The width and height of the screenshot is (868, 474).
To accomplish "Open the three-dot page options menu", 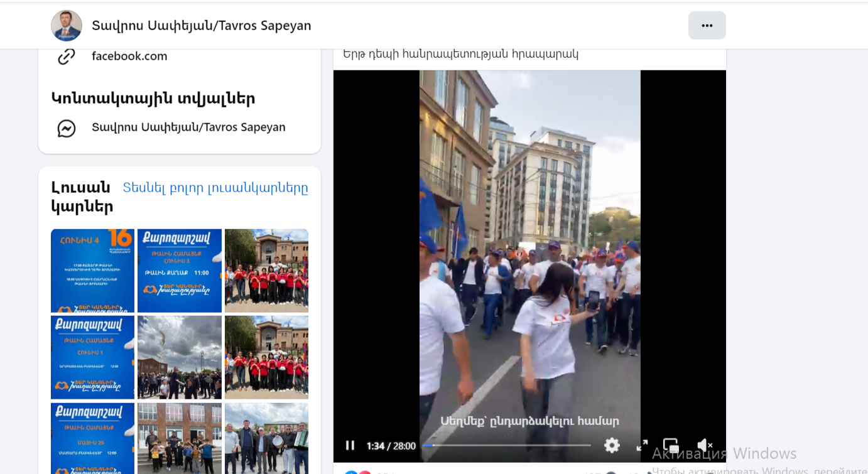I will [x=707, y=25].
